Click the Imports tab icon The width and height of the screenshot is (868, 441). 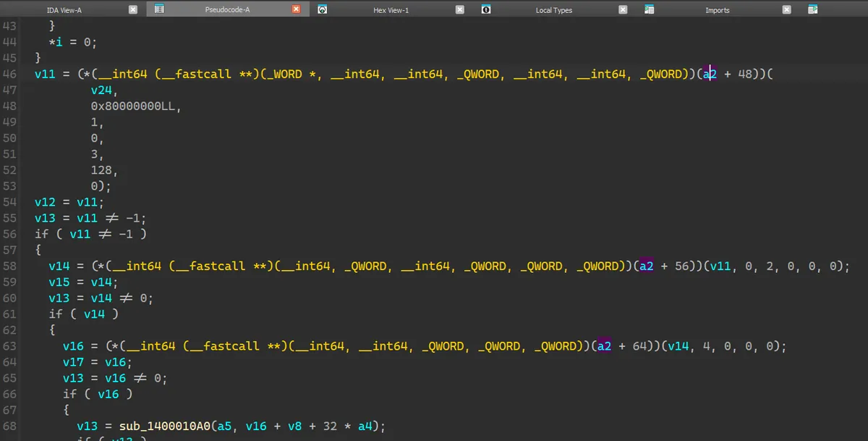click(649, 9)
